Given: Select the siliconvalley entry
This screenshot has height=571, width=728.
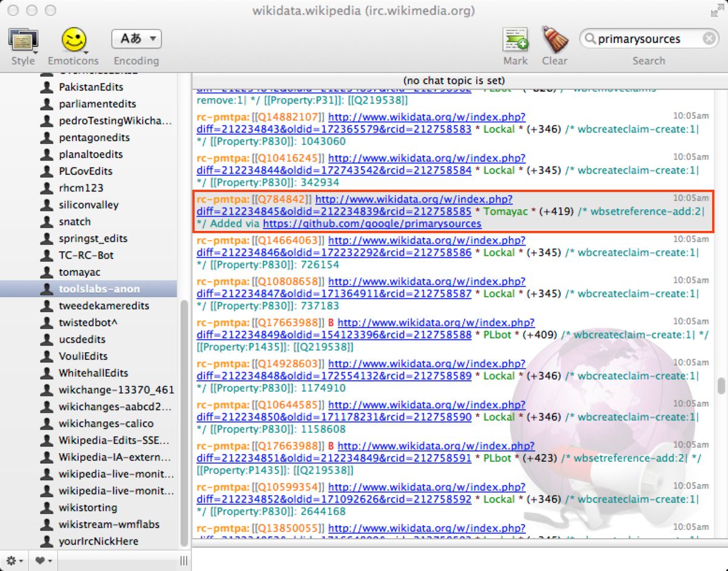Looking at the screenshot, I should point(89,205).
